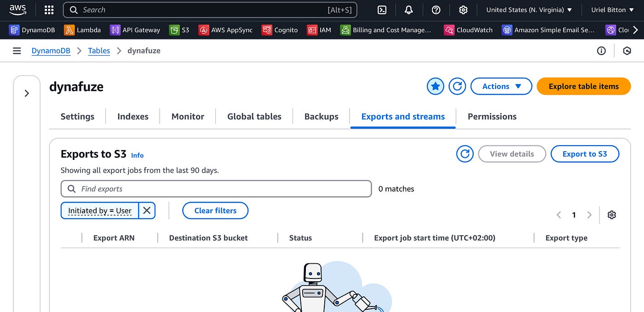Show more favorites with right arrow
Screen dimensions: 644x312
635,30
